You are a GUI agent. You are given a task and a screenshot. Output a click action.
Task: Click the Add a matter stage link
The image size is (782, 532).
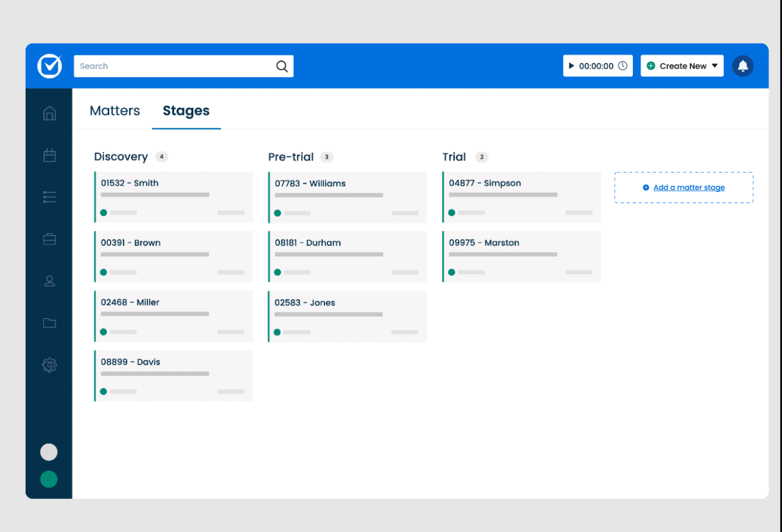[689, 188]
